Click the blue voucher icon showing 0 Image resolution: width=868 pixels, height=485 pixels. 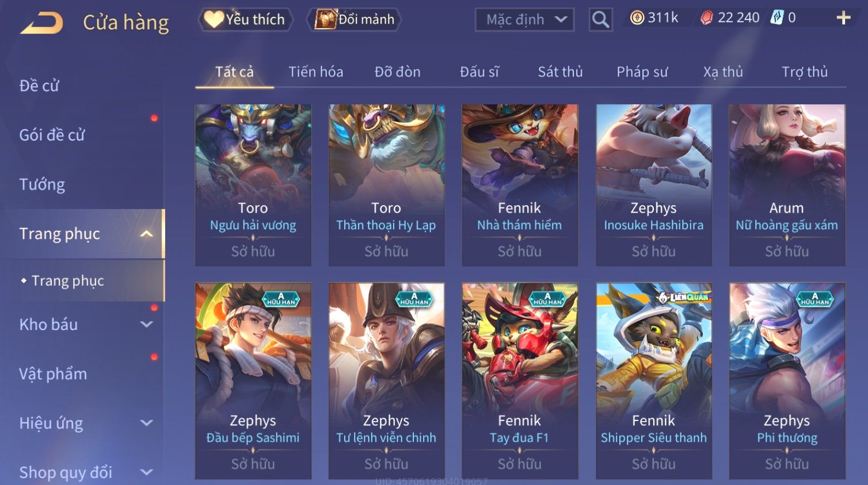click(777, 18)
